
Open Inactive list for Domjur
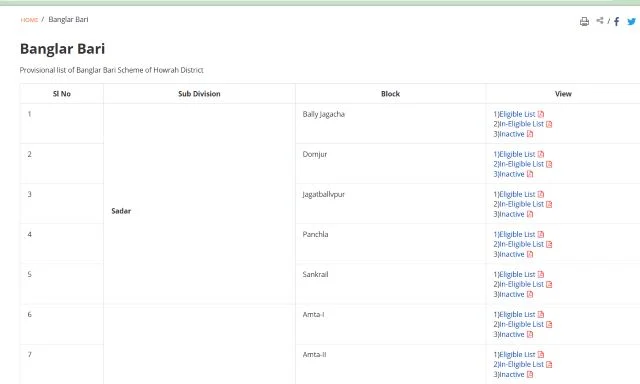click(511, 174)
